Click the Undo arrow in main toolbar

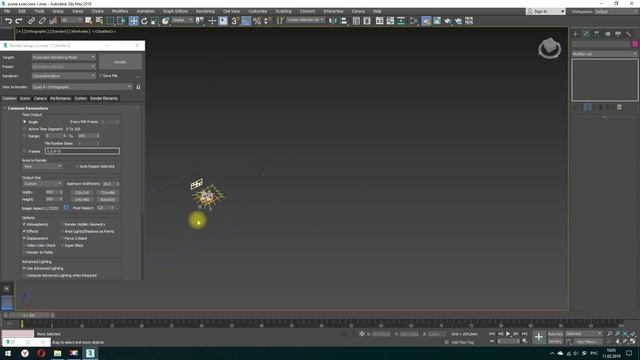click(8, 21)
